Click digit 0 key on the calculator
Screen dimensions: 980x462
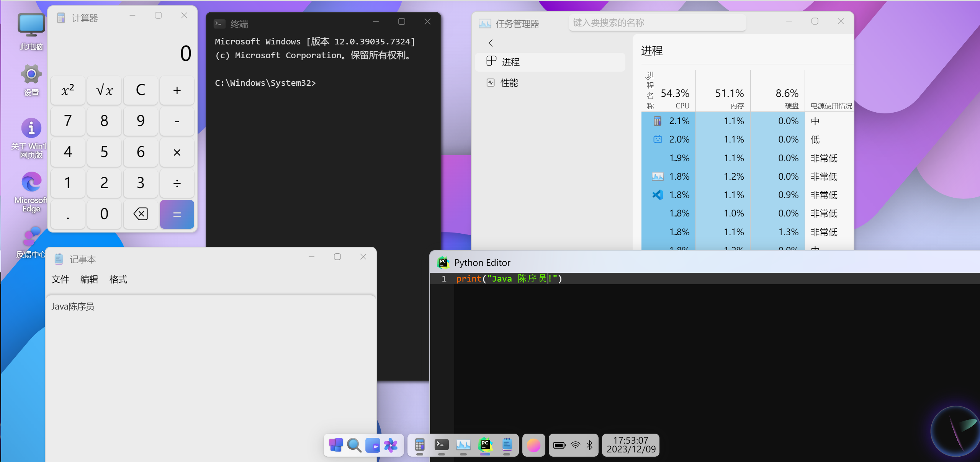[x=104, y=214]
